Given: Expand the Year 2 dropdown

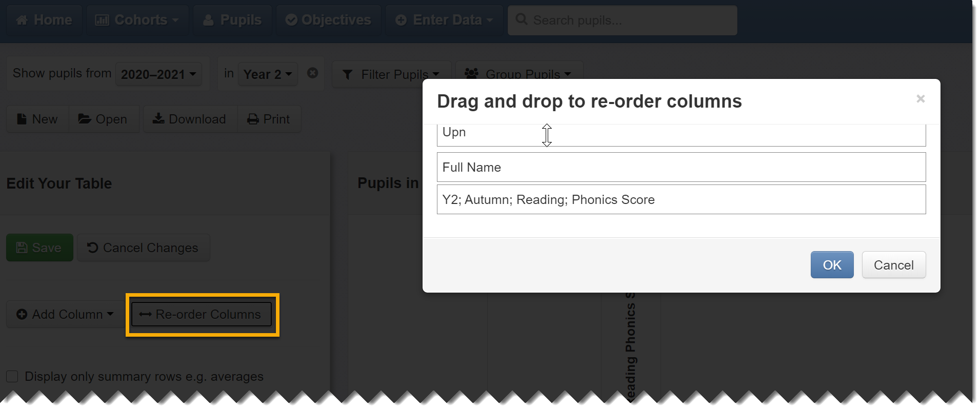Looking at the screenshot, I should (x=268, y=74).
